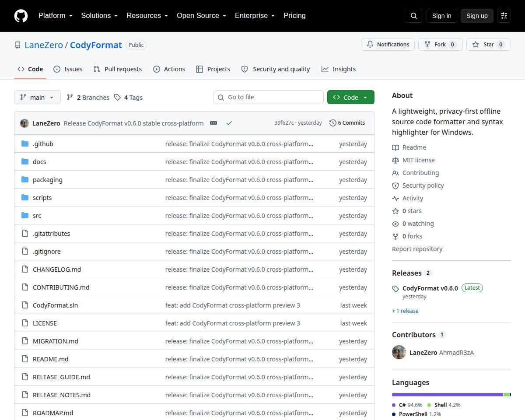Open the Platform dropdown menu

click(56, 16)
